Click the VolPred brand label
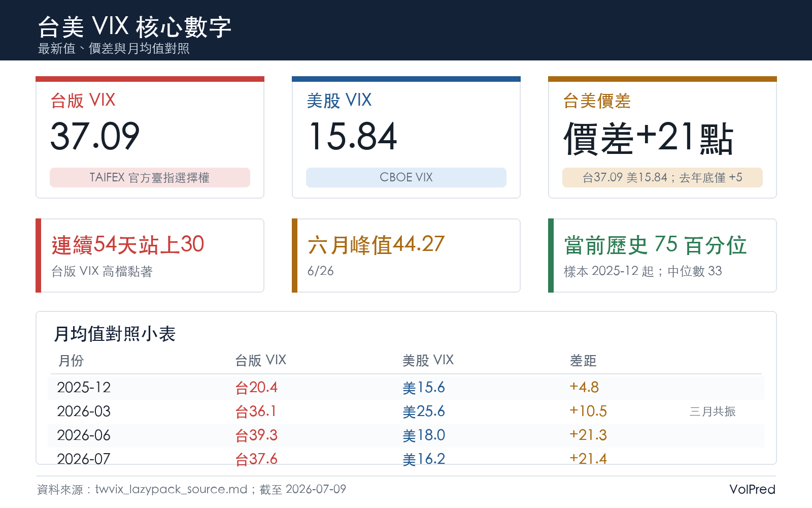Image resolution: width=812 pixels, height=508 pixels. point(752,489)
